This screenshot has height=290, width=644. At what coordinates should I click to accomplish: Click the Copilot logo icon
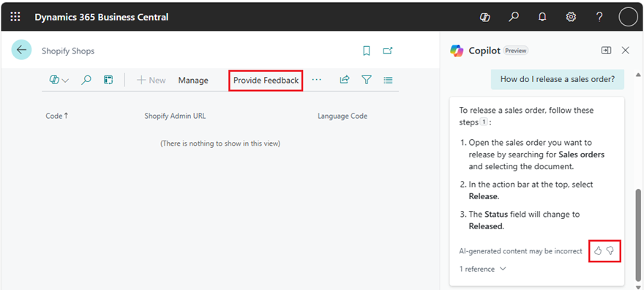(457, 51)
